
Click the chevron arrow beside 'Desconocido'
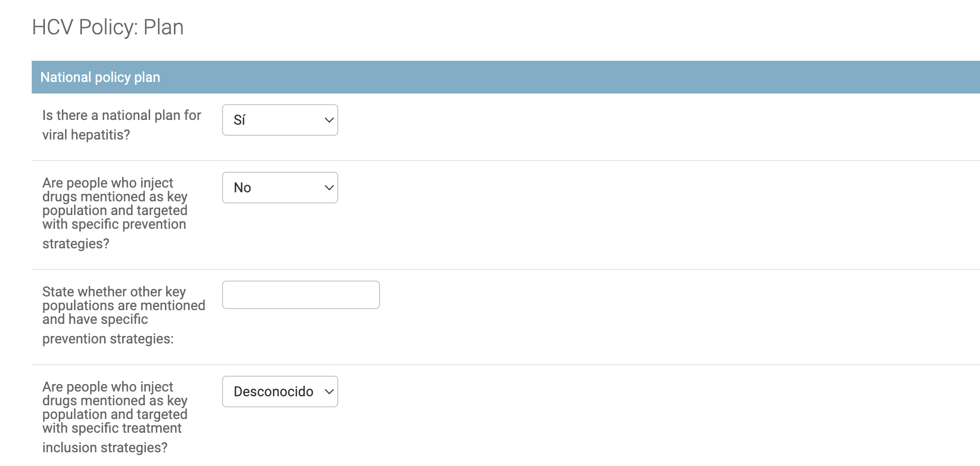(x=329, y=392)
